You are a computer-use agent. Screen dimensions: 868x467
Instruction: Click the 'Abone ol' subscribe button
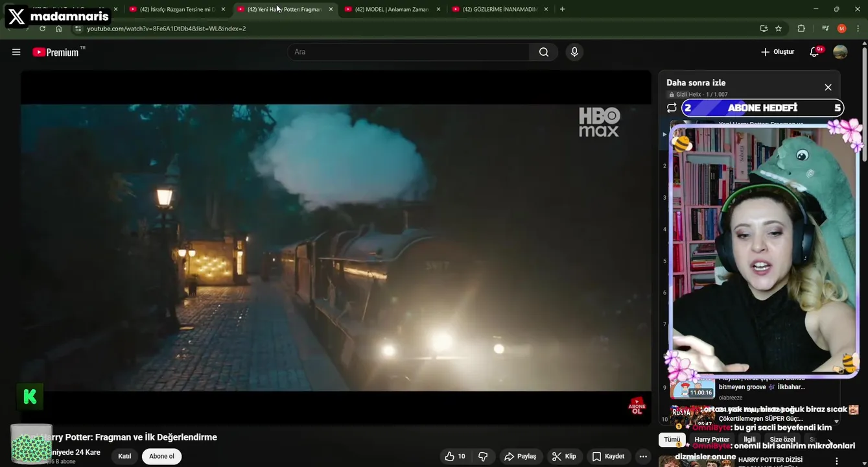click(x=161, y=457)
